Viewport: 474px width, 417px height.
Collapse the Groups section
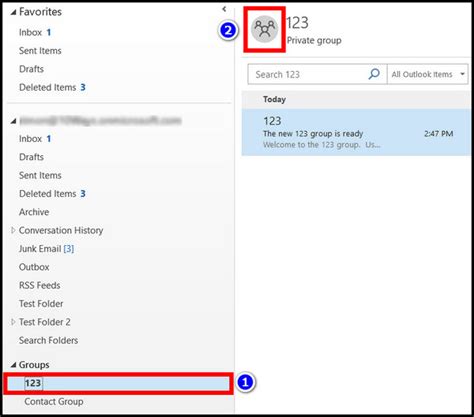(x=13, y=365)
